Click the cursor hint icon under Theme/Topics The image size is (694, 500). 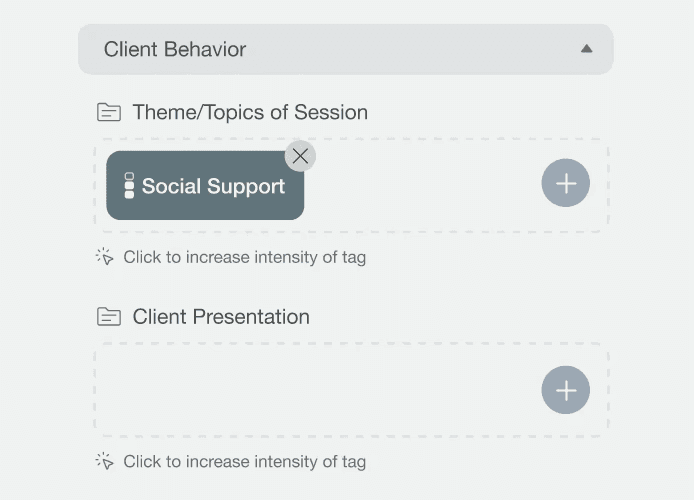tap(105, 256)
